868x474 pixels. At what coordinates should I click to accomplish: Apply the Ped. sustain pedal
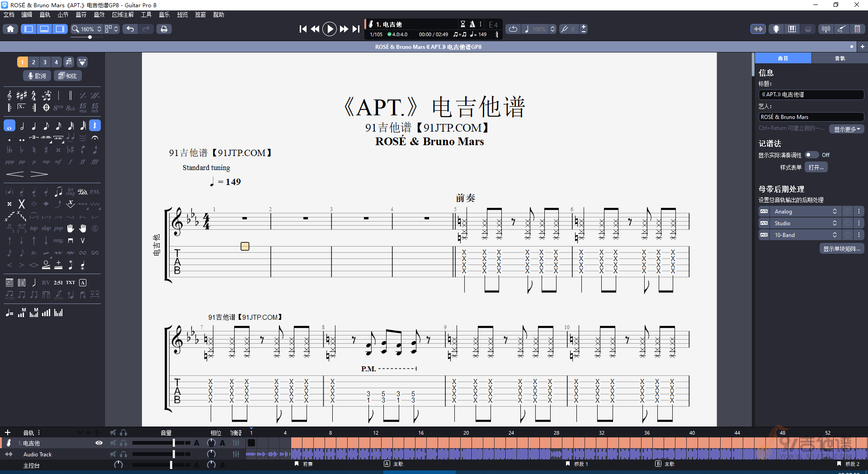[83, 192]
